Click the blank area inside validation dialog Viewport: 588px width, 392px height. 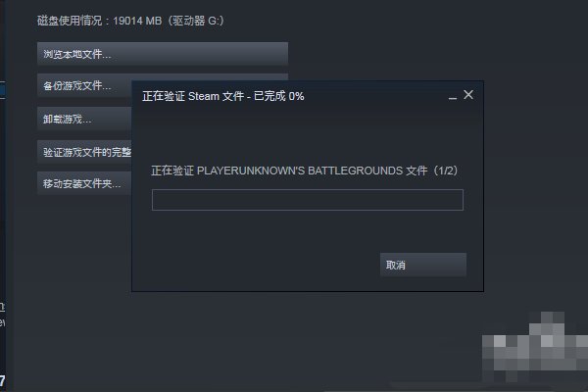point(308,135)
